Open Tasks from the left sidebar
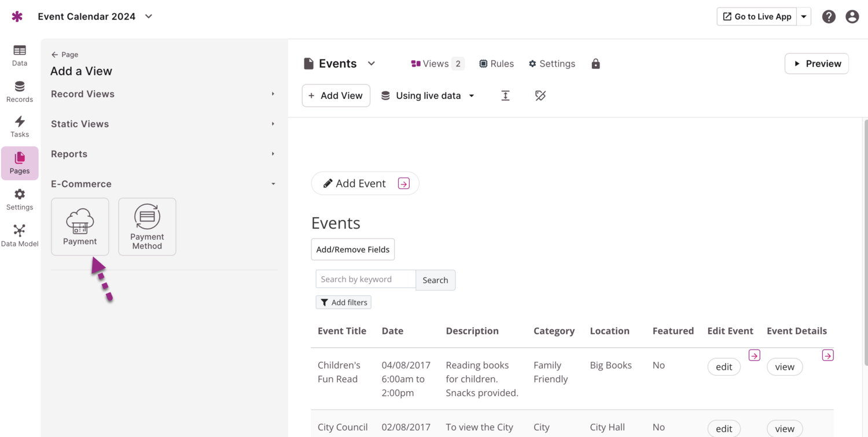 point(19,126)
